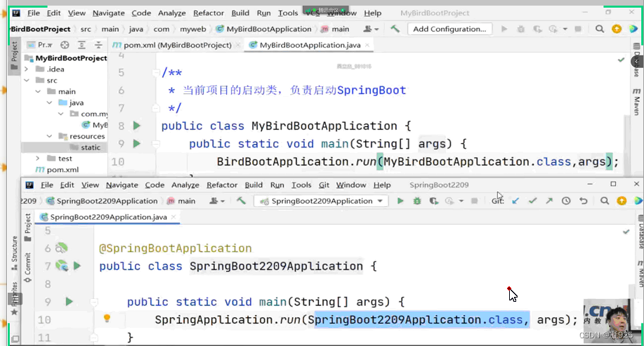Click BirdBootApplication.run call on line 10
The width and height of the screenshot is (644, 346).
(296, 161)
